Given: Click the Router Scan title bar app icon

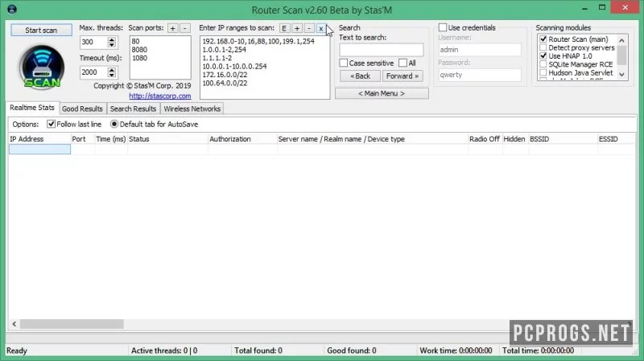Looking at the screenshot, I should (12, 9).
